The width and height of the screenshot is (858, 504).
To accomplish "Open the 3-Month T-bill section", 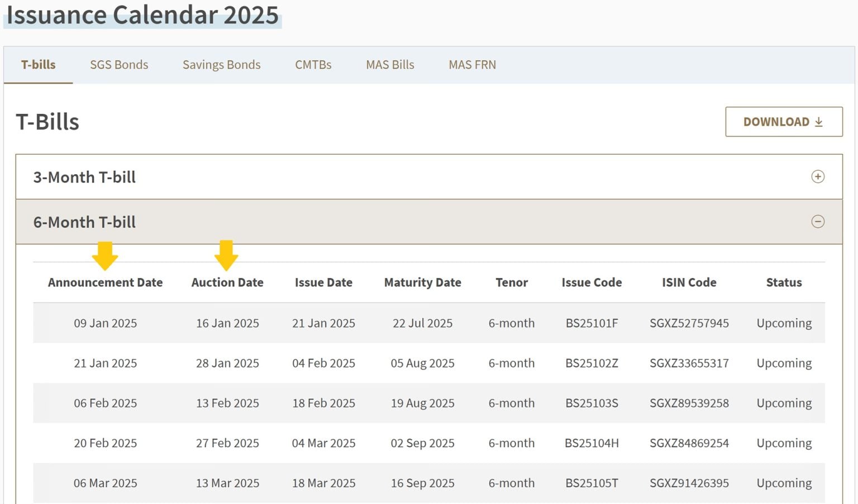I will coord(84,177).
